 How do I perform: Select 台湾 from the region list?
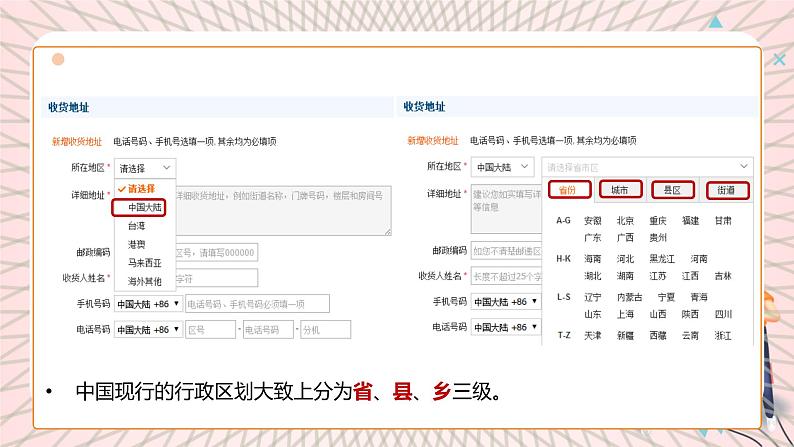pos(137,226)
